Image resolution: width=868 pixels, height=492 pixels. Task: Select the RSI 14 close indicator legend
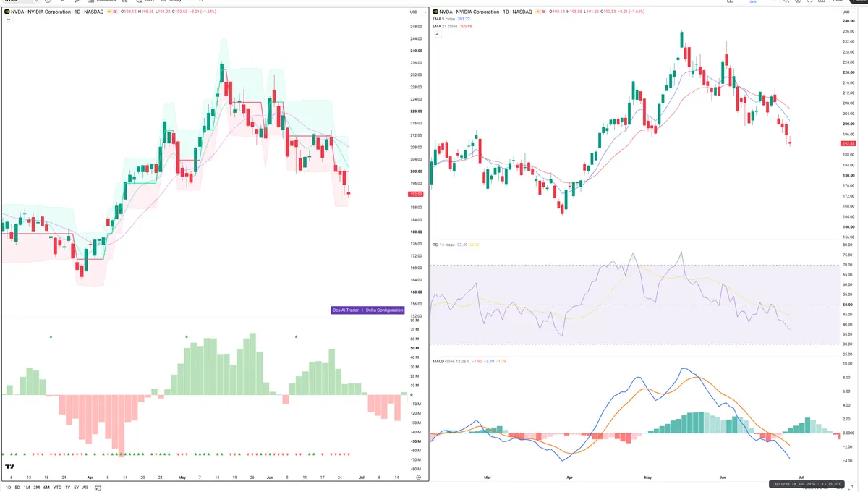coord(455,245)
